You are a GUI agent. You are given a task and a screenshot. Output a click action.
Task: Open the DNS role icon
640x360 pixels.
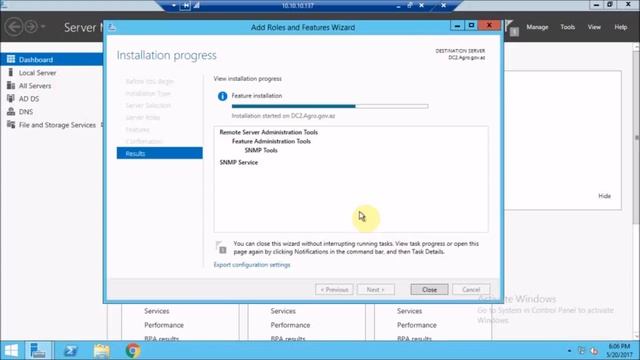11,111
